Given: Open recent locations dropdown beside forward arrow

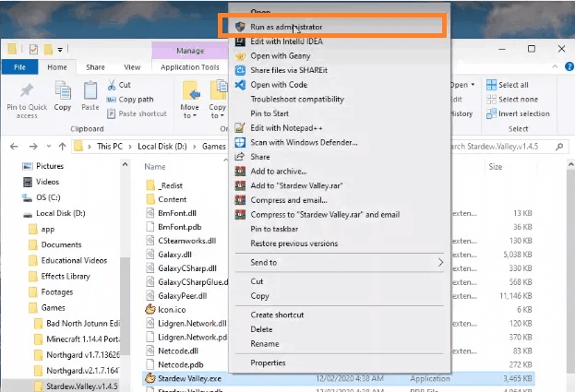Looking at the screenshot, I should coord(48,146).
